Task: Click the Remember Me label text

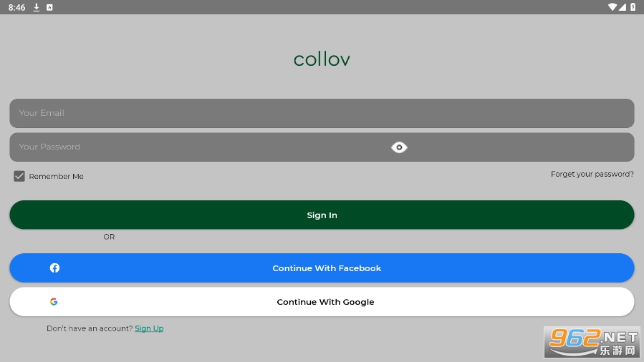Action: pyautogui.click(x=56, y=177)
